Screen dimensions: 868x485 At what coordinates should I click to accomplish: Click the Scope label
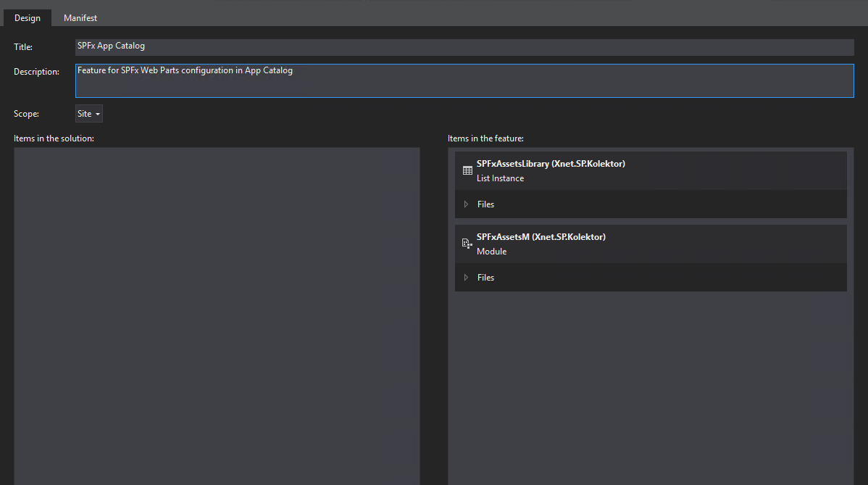pos(27,114)
